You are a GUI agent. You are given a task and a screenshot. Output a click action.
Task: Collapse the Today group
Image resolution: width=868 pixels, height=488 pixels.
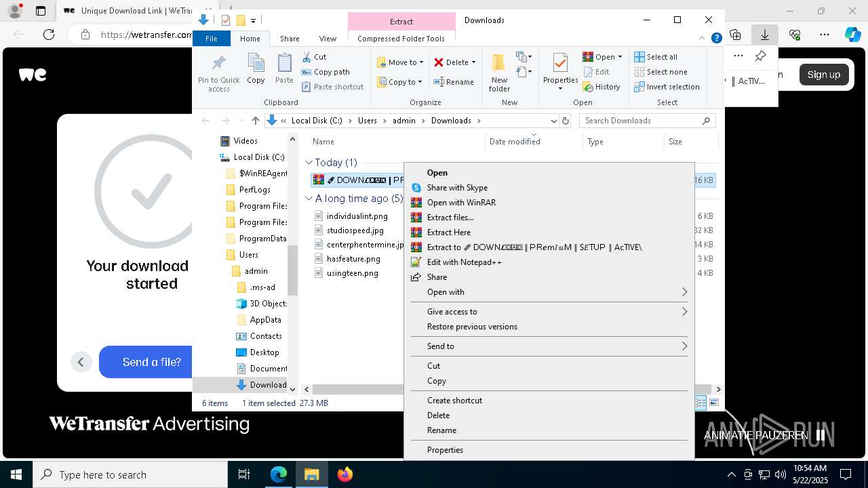(309, 163)
